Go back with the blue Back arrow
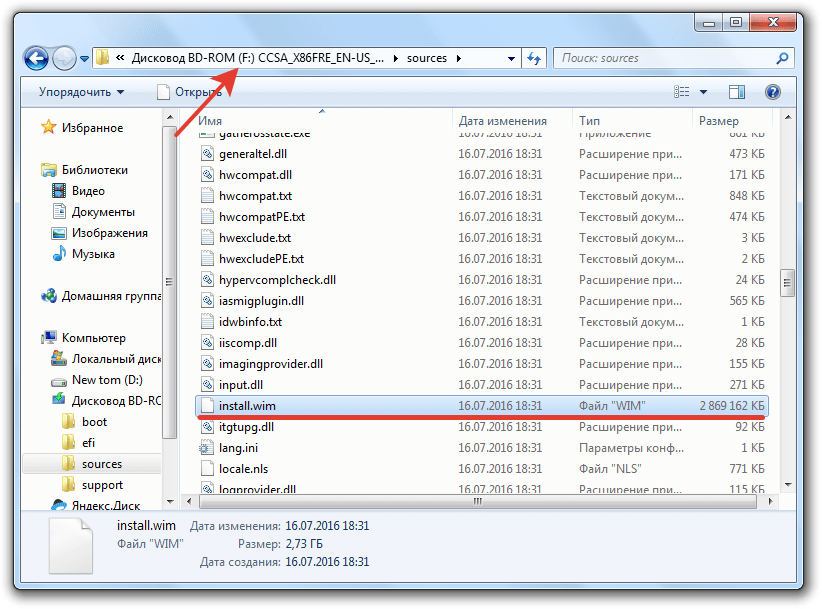The width and height of the screenshot is (822, 609). click(x=36, y=58)
